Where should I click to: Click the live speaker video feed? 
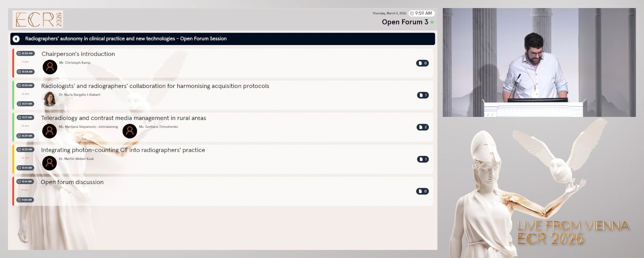click(539, 62)
